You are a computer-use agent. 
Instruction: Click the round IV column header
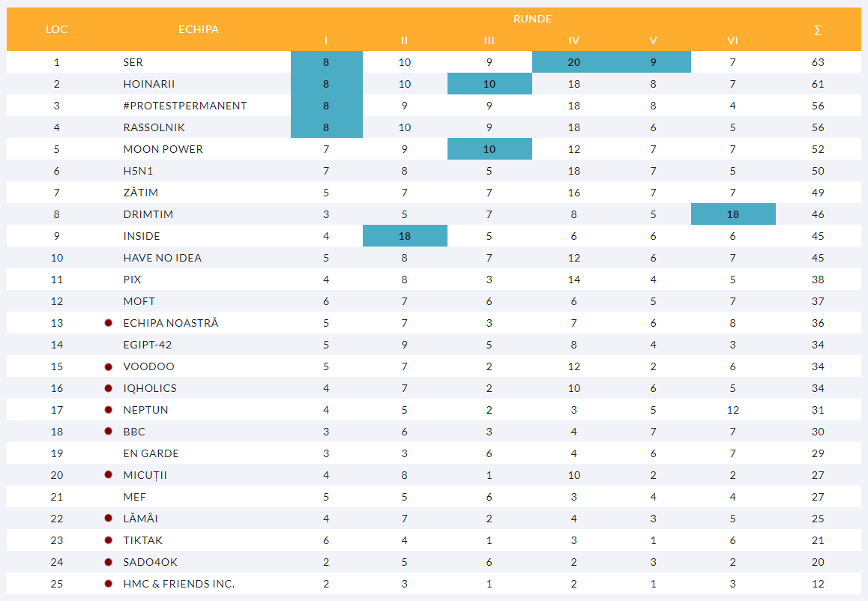point(574,40)
